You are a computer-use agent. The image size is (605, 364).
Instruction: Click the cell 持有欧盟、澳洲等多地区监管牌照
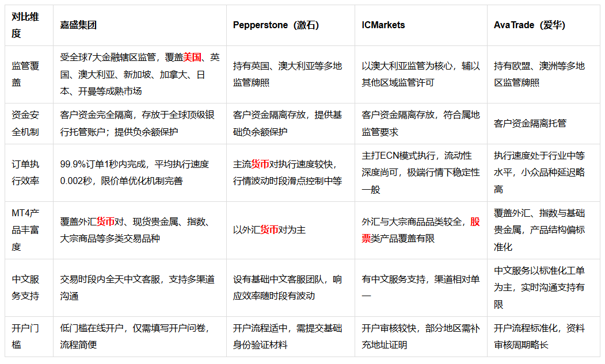pyautogui.click(x=543, y=74)
